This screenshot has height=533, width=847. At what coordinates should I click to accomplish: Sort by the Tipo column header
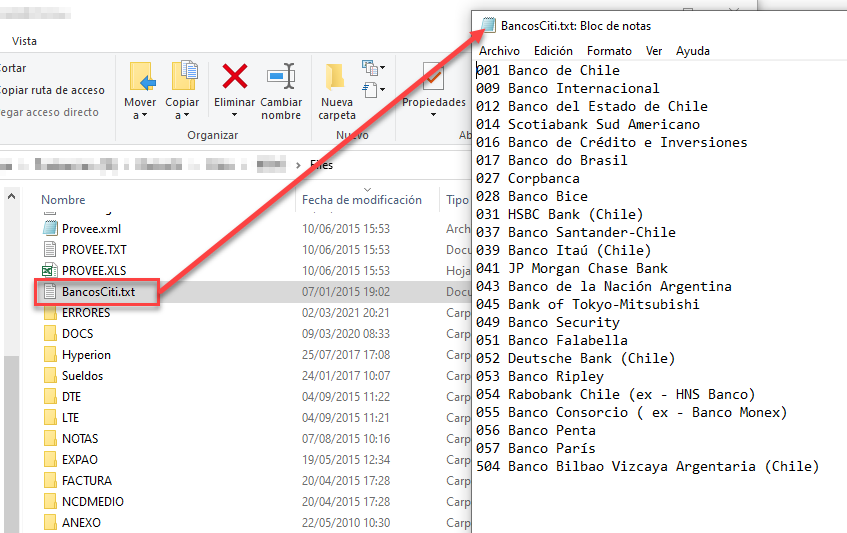pyautogui.click(x=457, y=200)
